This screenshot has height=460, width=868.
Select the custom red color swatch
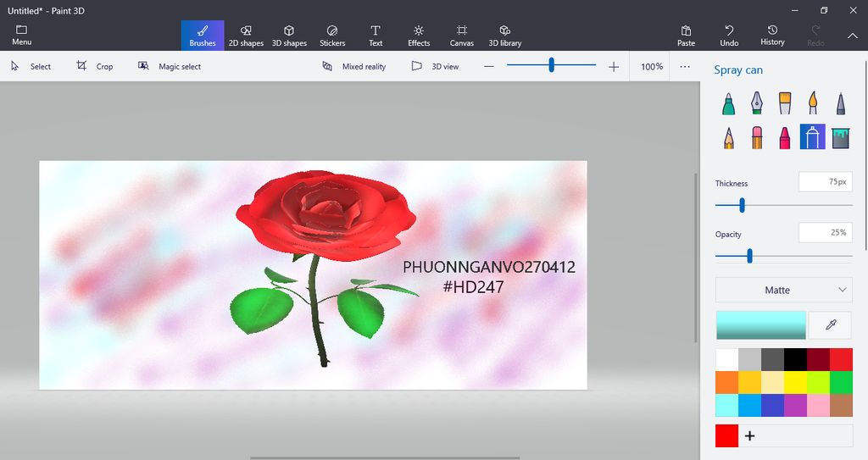(726, 435)
